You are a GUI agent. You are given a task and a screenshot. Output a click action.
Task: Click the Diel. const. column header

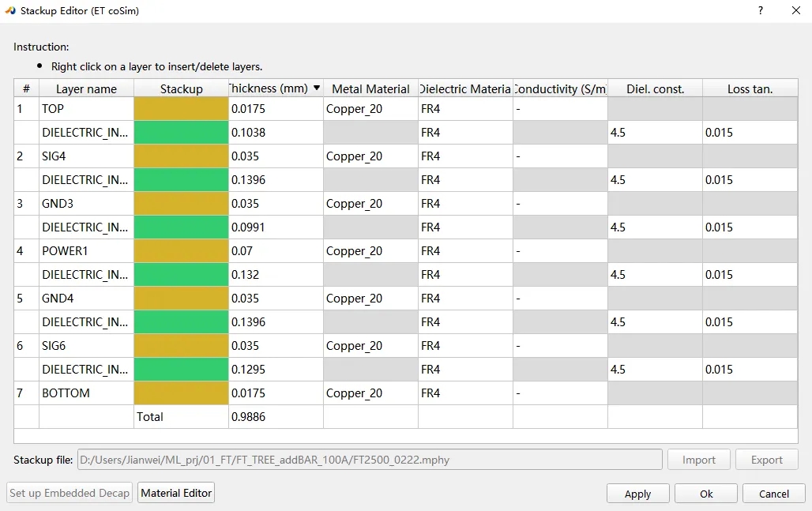click(x=655, y=88)
